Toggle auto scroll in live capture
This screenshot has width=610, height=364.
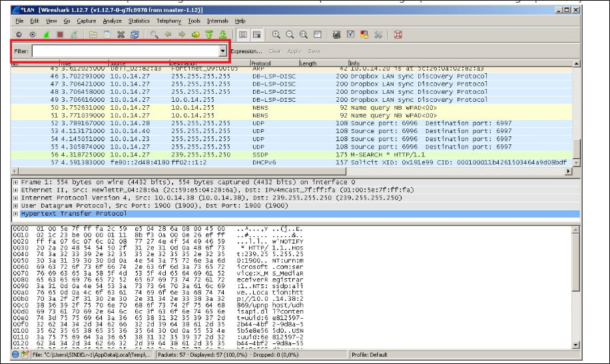[257, 35]
